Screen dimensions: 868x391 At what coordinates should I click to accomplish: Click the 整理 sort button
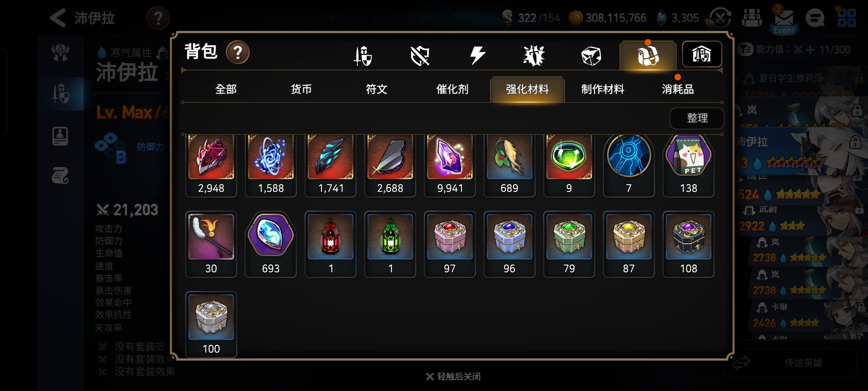tap(697, 118)
